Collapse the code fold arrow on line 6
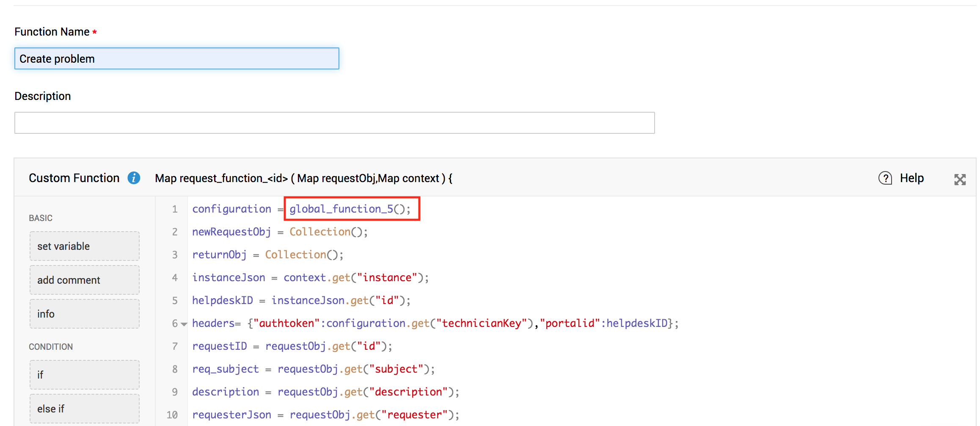The width and height of the screenshot is (980, 426). 184,324
